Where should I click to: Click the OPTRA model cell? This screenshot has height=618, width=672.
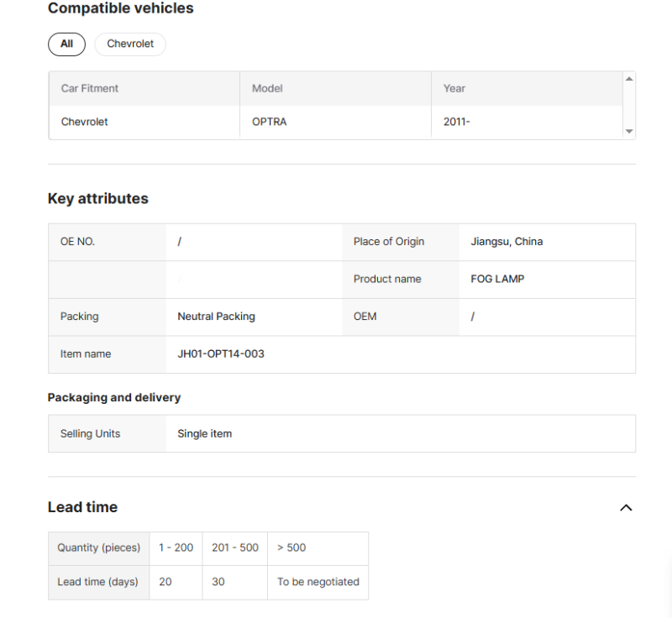[269, 122]
